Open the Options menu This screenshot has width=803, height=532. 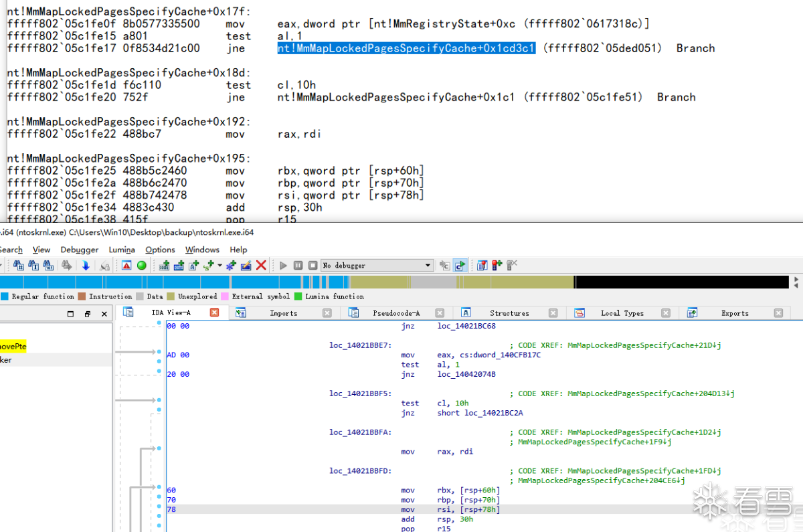click(161, 250)
